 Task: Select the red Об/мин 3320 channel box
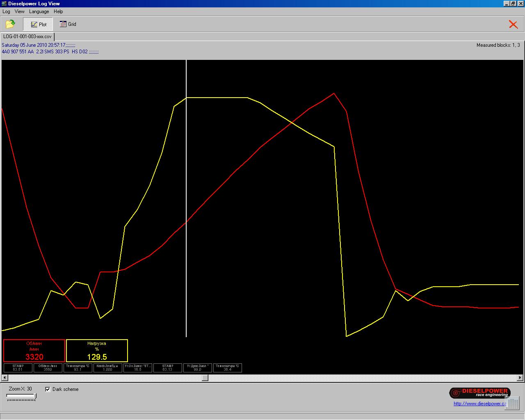tap(34, 350)
